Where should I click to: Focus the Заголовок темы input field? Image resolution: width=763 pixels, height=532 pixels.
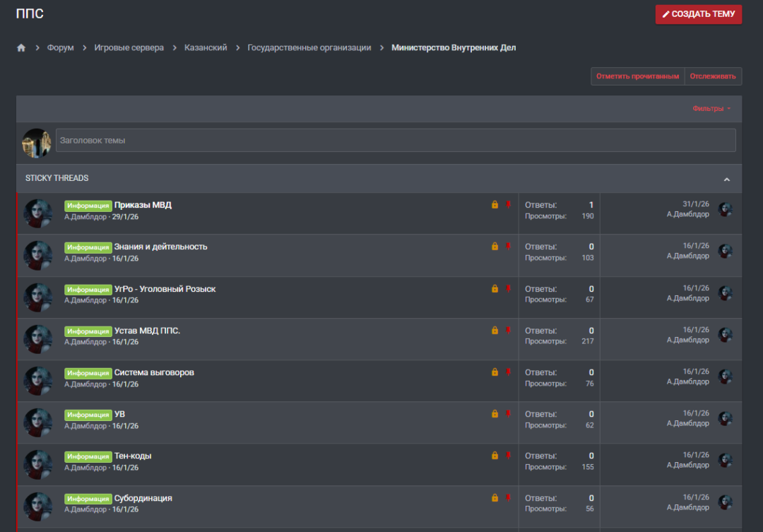[x=395, y=141]
